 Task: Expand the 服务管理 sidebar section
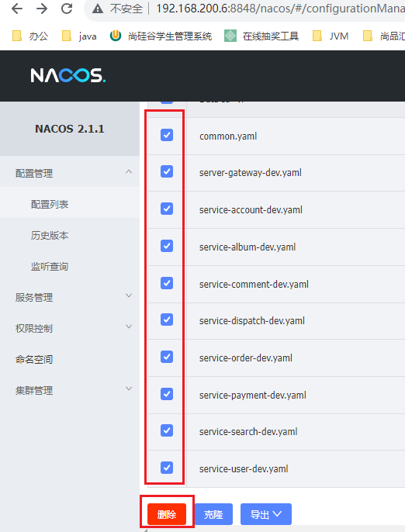(70, 297)
